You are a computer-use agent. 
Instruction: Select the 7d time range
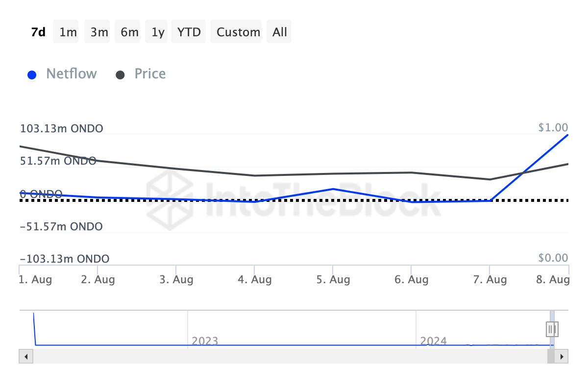pos(38,32)
